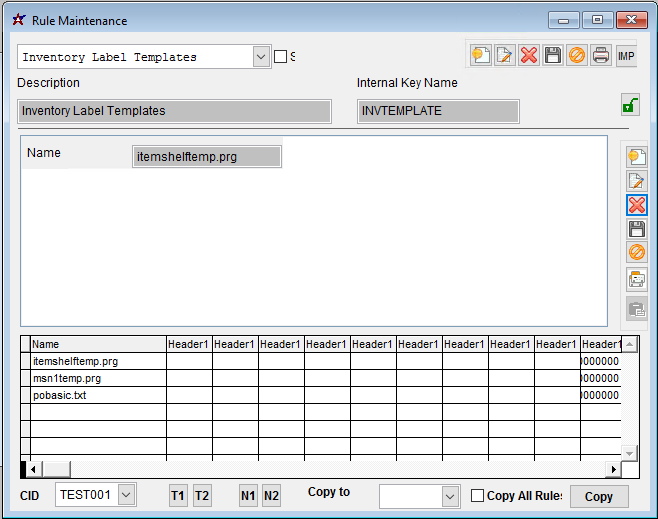
Task: Click the copy record icon in side toolbar
Action: click(x=637, y=279)
